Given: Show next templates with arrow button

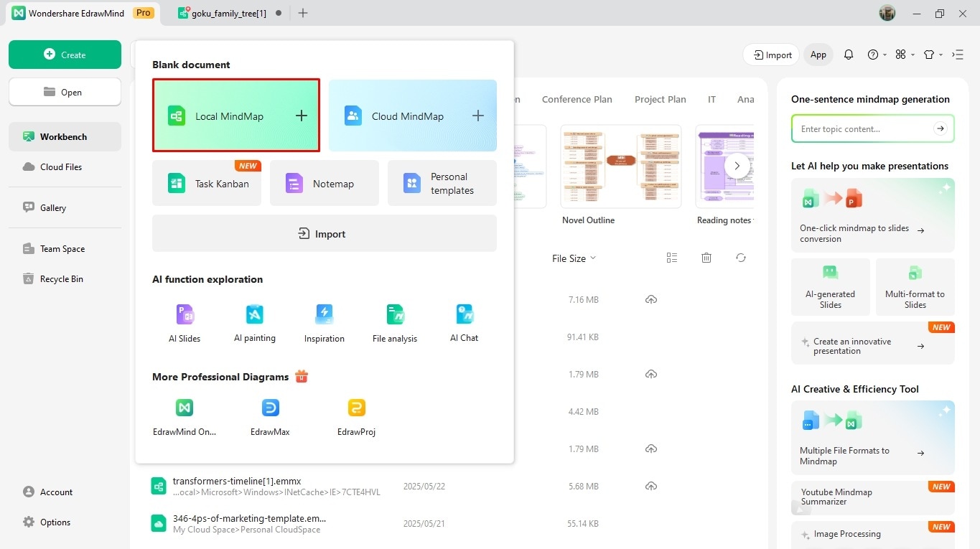Looking at the screenshot, I should click(737, 166).
